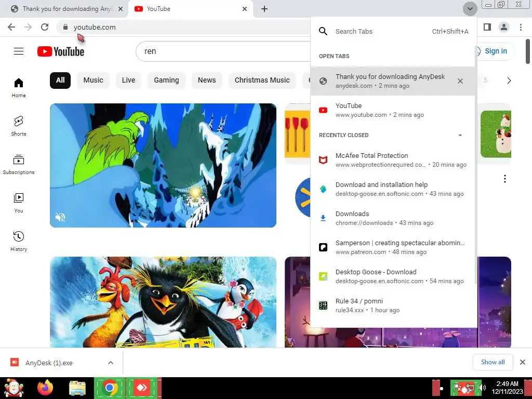532x399 pixels.
Task: Click the YouTube logo
Action: [61, 51]
